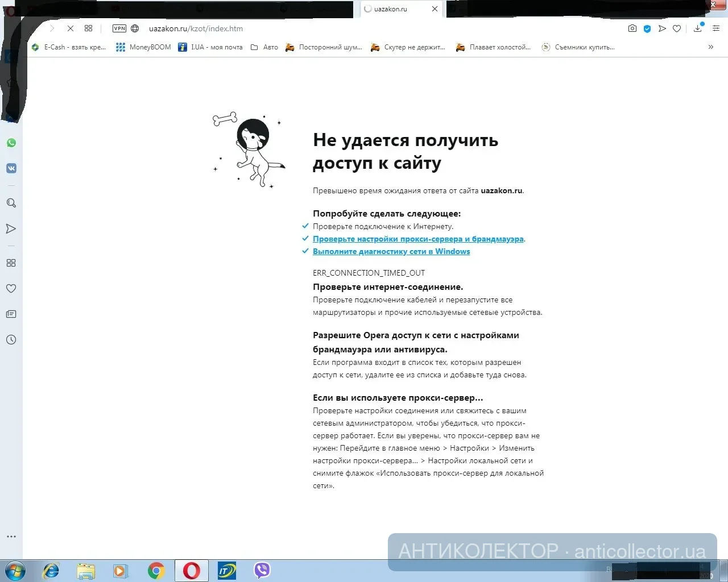This screenshot has height=582, width=728.
Task: Open the History clock icon in the sidebar
Action: click(11, 340)
